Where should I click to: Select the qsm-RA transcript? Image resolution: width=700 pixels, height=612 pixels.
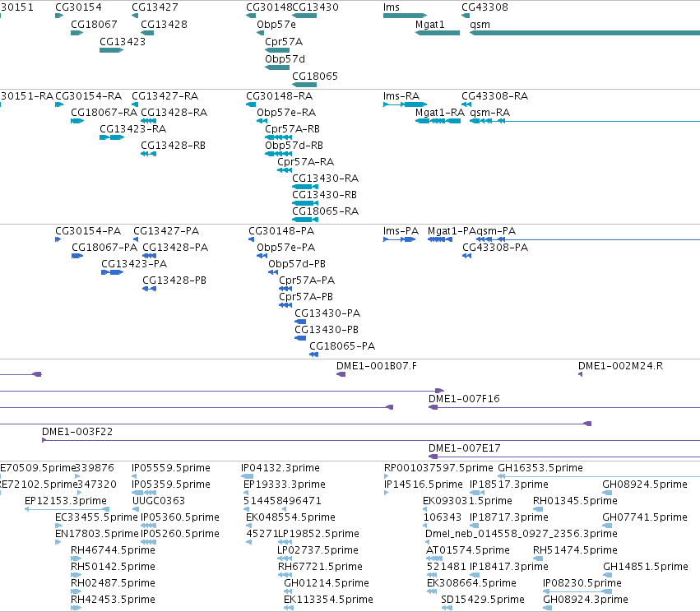click(585, 121)
